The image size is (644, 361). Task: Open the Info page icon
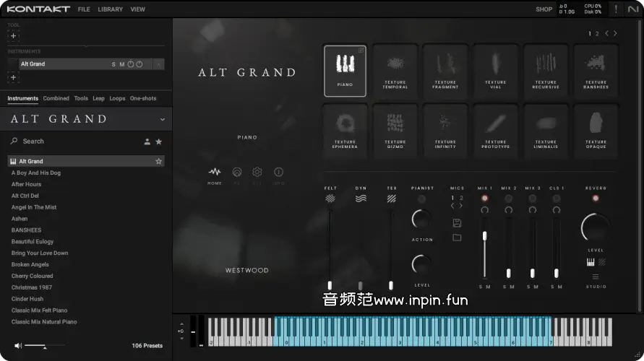tap(278, 172)
